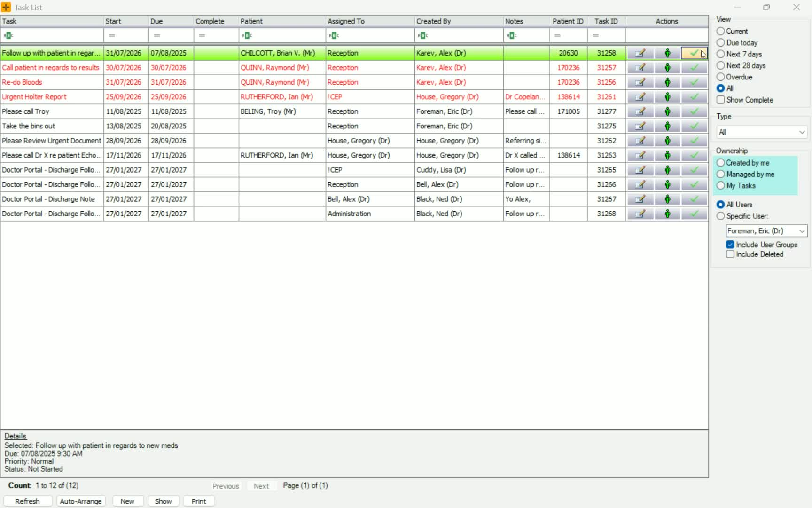This screenshot has width=812, height=508.
Task: Click the filter icon in Assigned To column
Action: [x=334, y=35]
